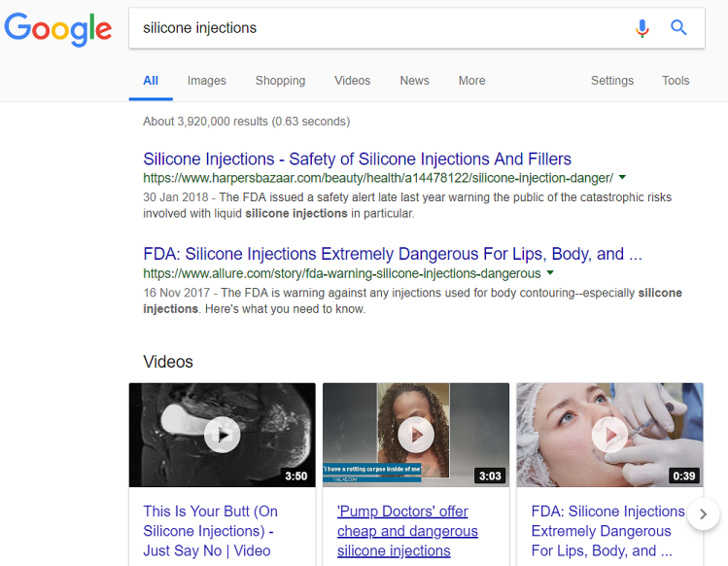Open 'This Is Your Butt (On Silicone Injections)' link
The image size is (728, 566).
tap(210, 531)
